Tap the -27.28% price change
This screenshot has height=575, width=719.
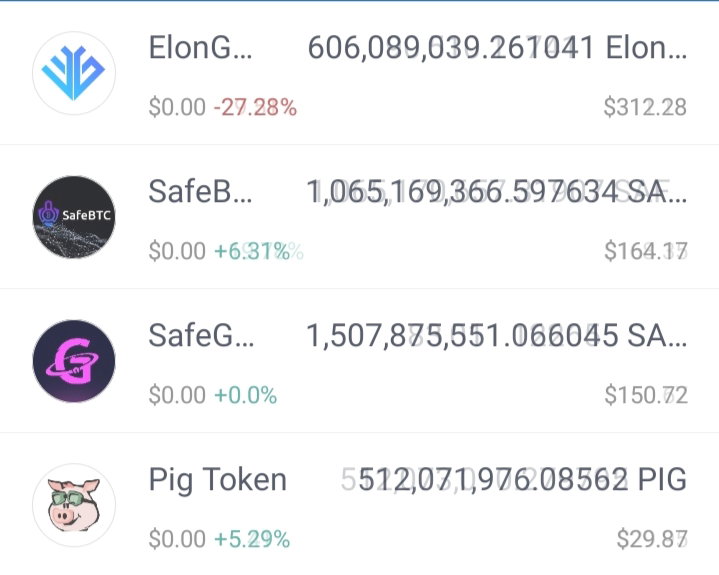[255, 107]
